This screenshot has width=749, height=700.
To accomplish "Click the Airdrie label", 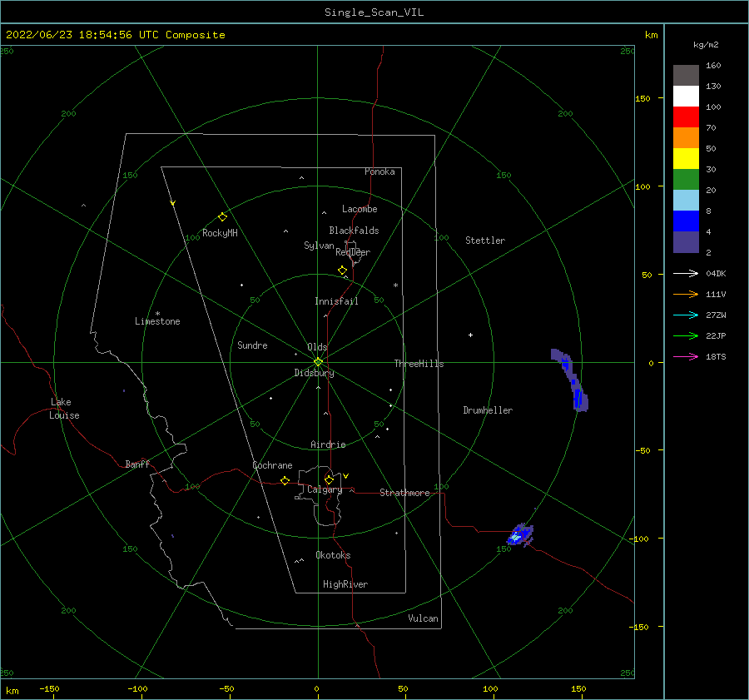I will pyautogui.click(x=328, y=444).
